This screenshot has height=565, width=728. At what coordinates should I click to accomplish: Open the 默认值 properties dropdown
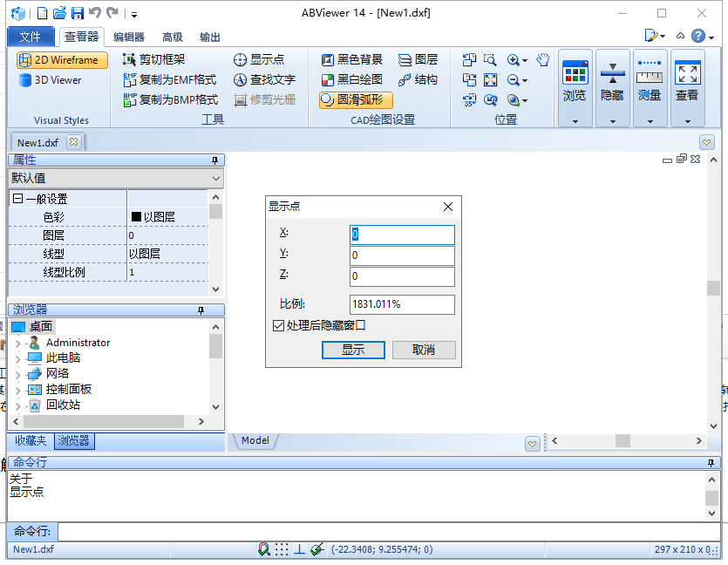click(214, 178)
